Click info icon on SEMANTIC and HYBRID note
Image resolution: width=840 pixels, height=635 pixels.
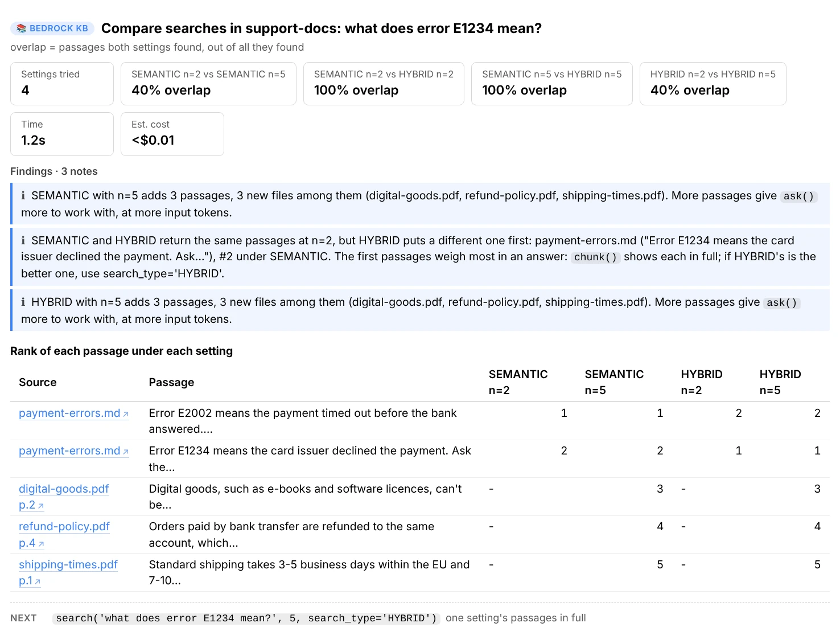point(23,240)
